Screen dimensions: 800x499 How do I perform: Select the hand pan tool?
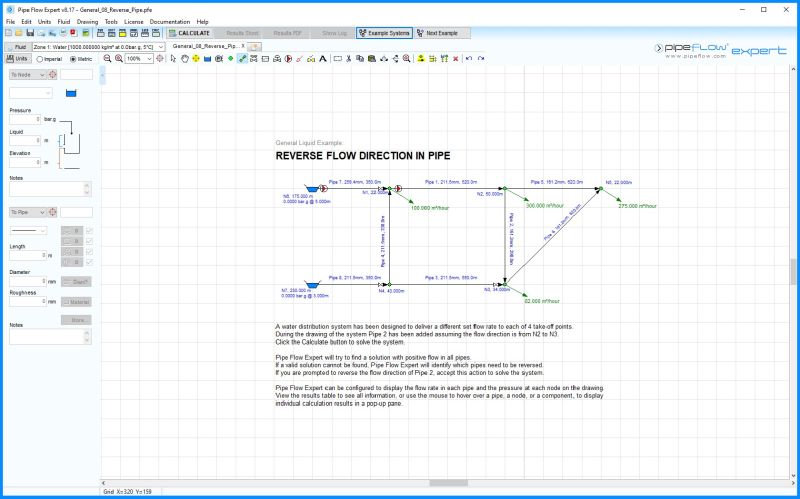[x=185, y=59]
